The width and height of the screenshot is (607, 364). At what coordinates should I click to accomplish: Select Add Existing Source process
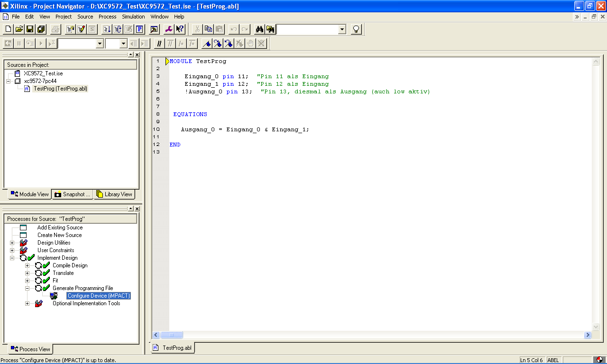point(60,227)
